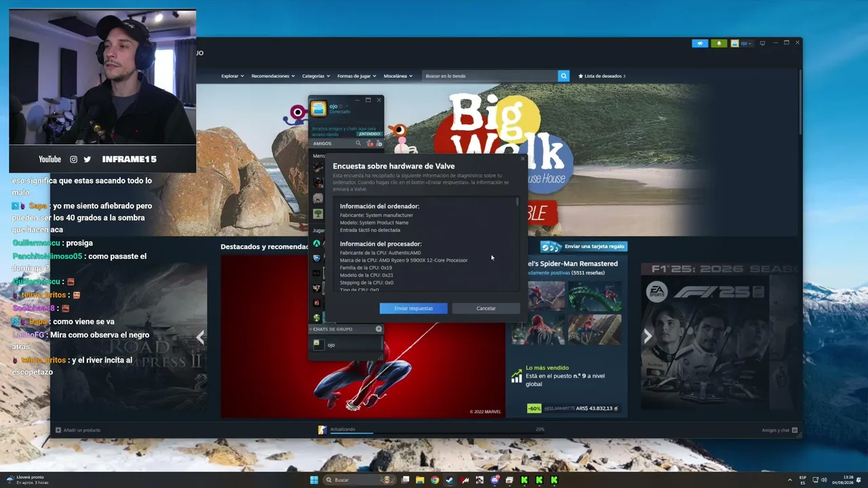Open the Categorías dropdown
The width and height of the screenshot is (868, 488).
316,76
